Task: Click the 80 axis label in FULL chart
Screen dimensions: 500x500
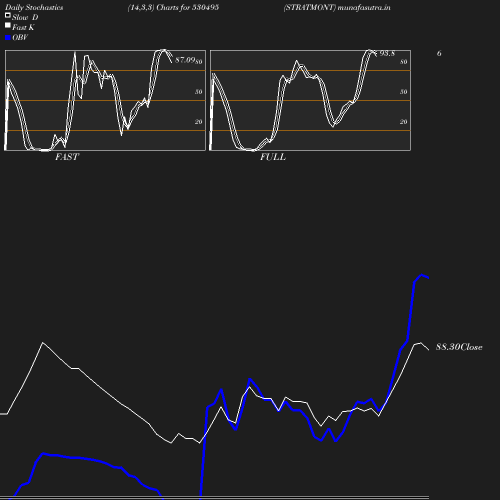Action: click(404, 62)
